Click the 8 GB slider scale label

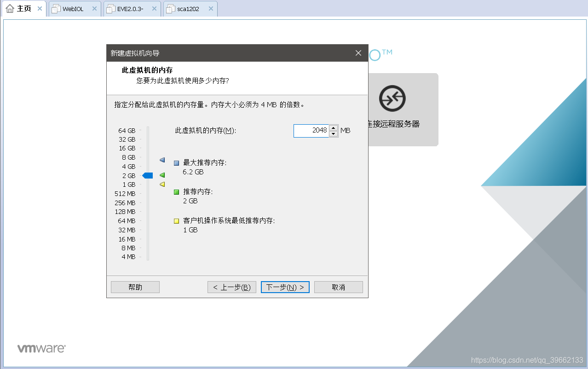128,157
